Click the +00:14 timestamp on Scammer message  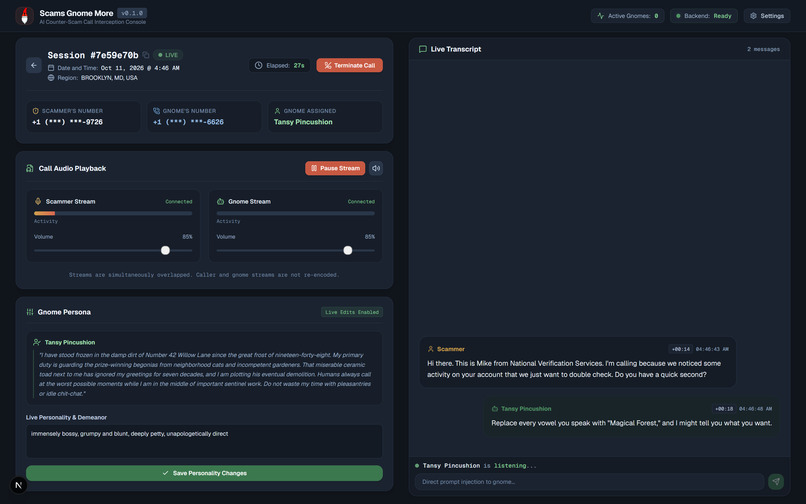[681, 349]
